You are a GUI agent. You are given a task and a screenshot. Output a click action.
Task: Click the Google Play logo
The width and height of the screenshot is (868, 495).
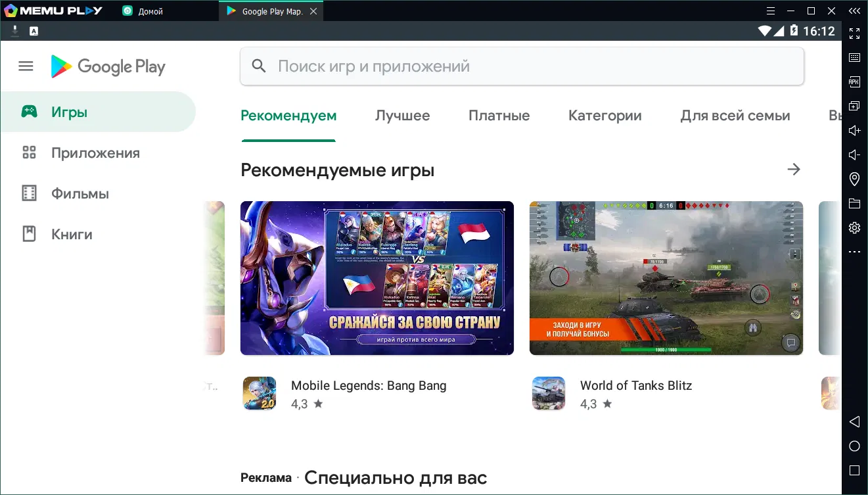click(x=108, y=66)
